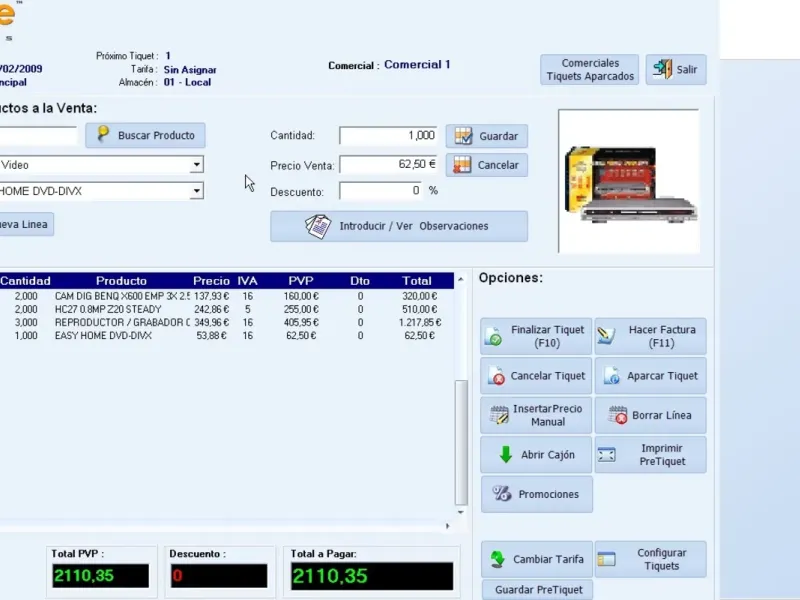Click the Cantidad column header

click(26, 281)
